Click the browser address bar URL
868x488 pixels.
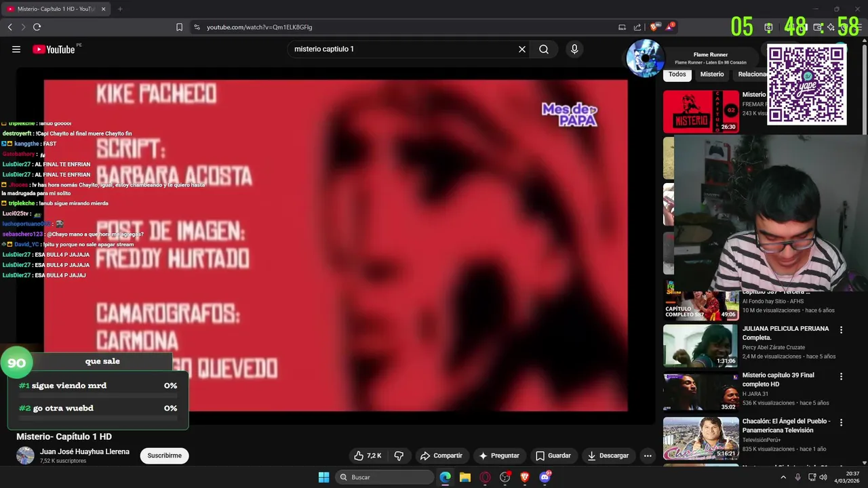259,27
